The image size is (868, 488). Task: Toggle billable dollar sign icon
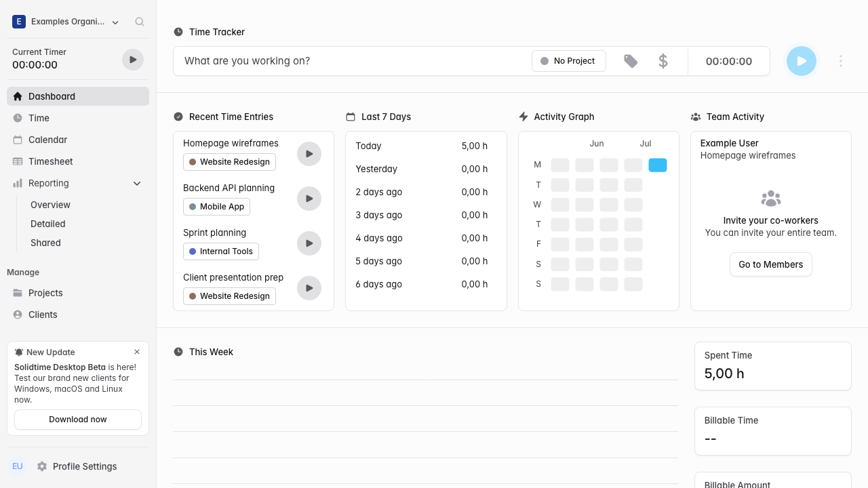[663, 61]
